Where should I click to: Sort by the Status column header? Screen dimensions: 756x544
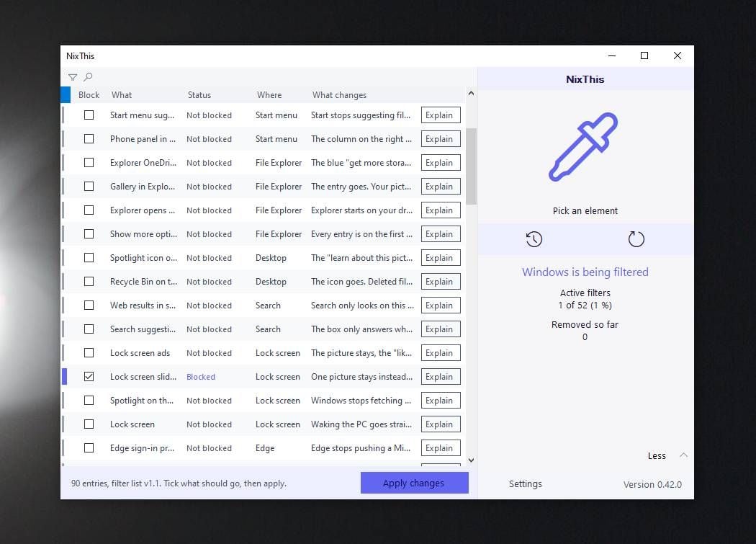pos(199,95)
